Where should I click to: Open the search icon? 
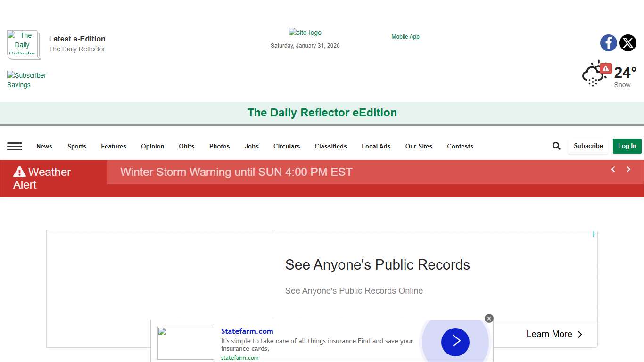(556, 146)
